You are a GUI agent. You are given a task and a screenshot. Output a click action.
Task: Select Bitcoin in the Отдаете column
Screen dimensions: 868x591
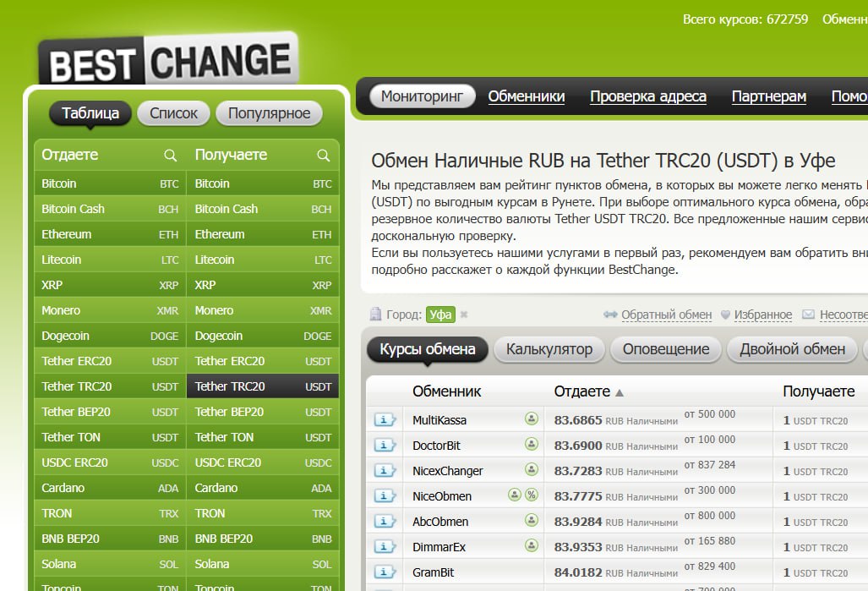click(59, 183)
